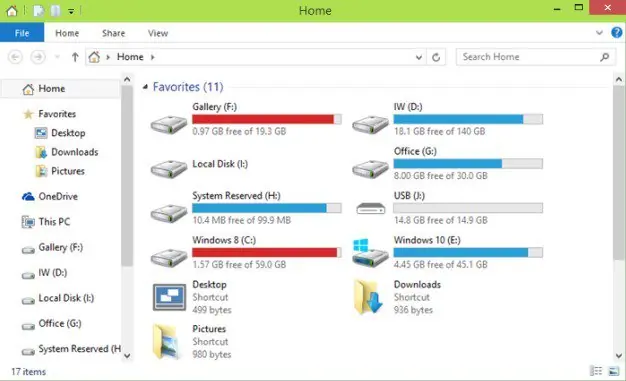
Task: Expand the ribbon with chevron arrow
Action: (x=599, y=33)
